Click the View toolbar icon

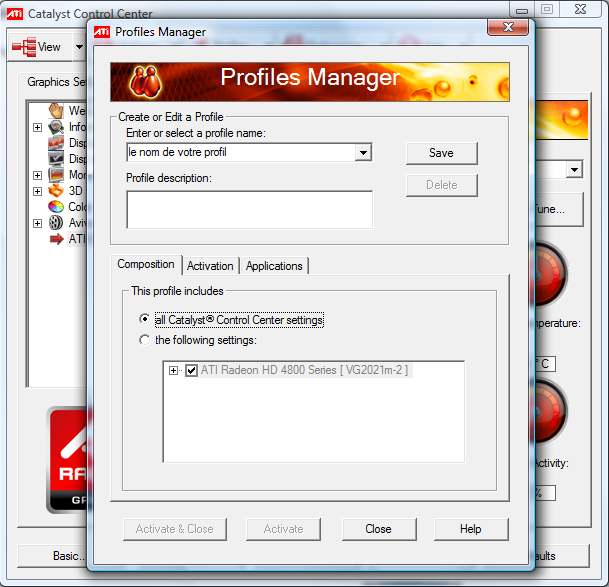point(24,47)
